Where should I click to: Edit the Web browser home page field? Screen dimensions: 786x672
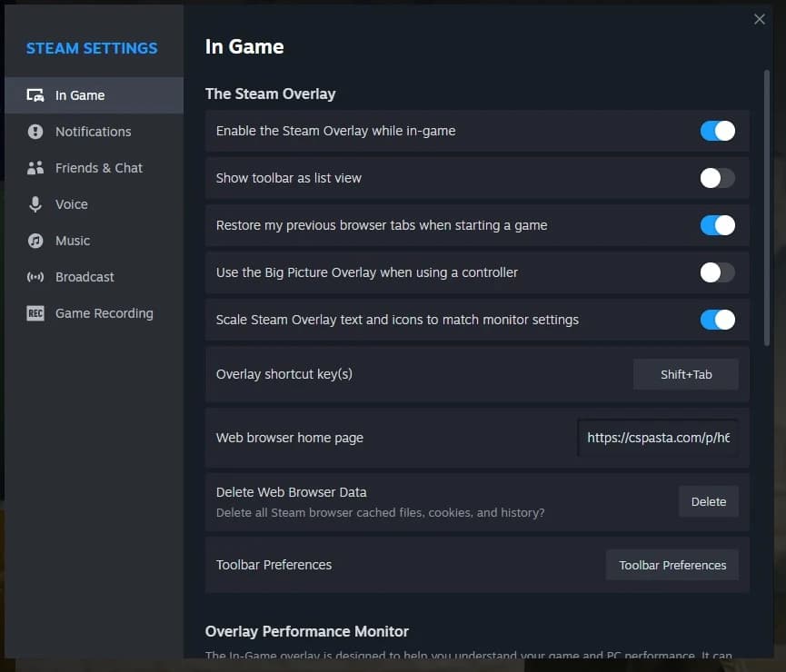tap(658, 438)
